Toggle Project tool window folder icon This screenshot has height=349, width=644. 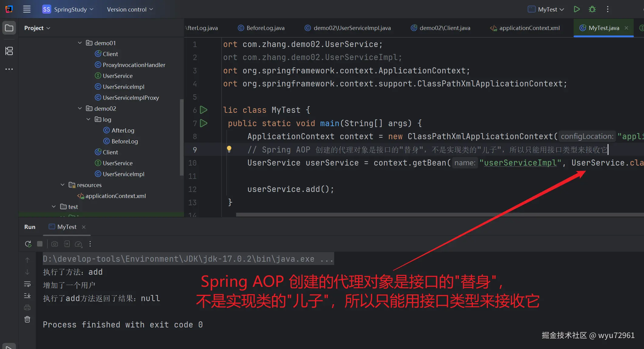pyautogui.click(x=9, y=28)
